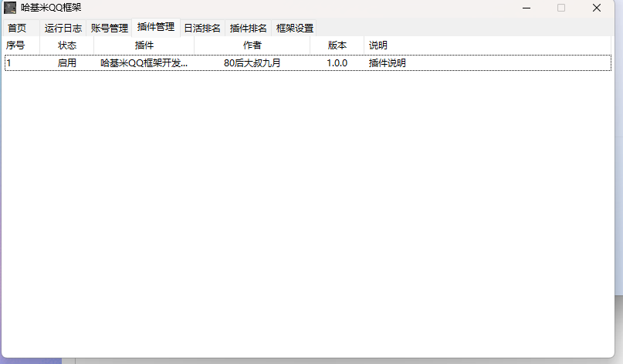The image size is (623, 364).
Task: Click the 作者 column header
Action: point(252,45)
